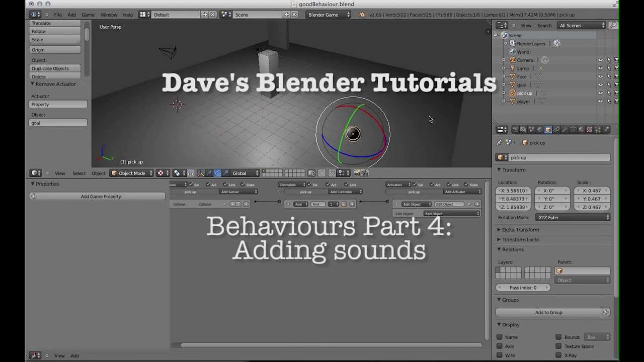
Task: Open the World properties tab icon
Action: coord(540,130)
